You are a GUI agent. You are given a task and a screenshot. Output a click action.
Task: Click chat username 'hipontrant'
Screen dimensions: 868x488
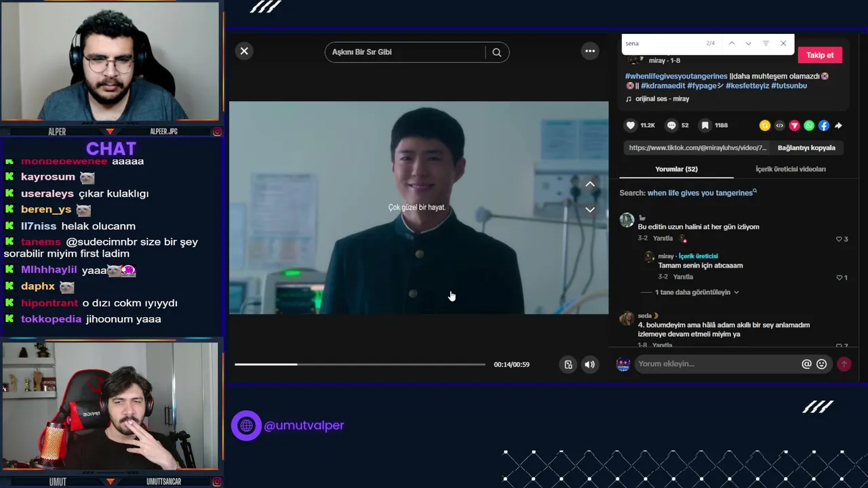click(50, 303)
